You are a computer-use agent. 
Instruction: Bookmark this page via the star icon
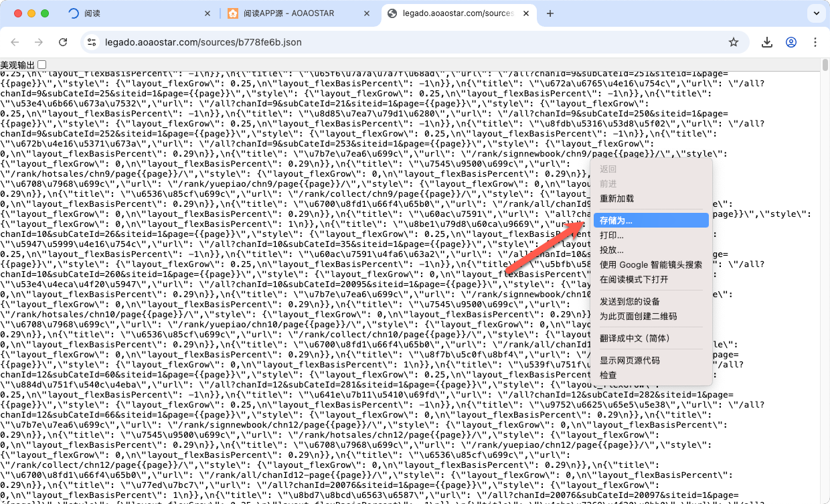click(x=734, y=41)
